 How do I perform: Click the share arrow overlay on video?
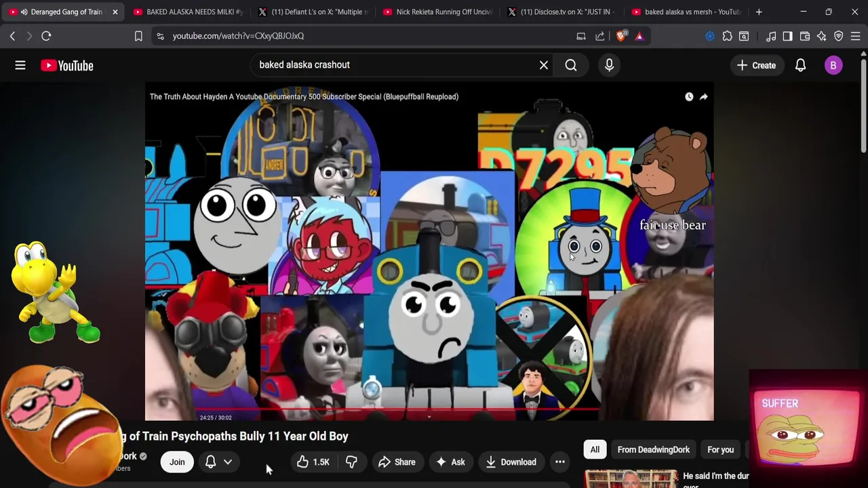tap(704, 97)
